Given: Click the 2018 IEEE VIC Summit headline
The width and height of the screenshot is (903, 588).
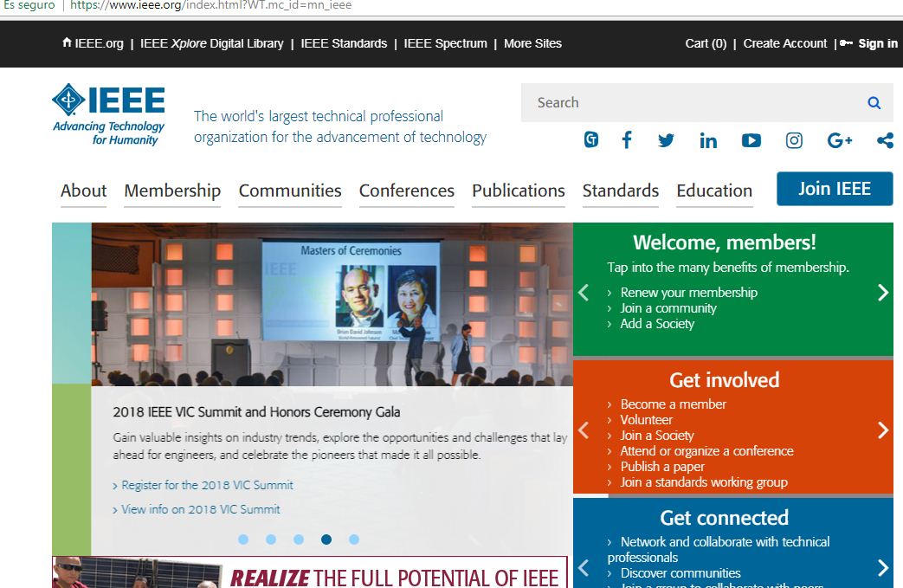Looking at the screenshot, I should (x=256, y=411).
